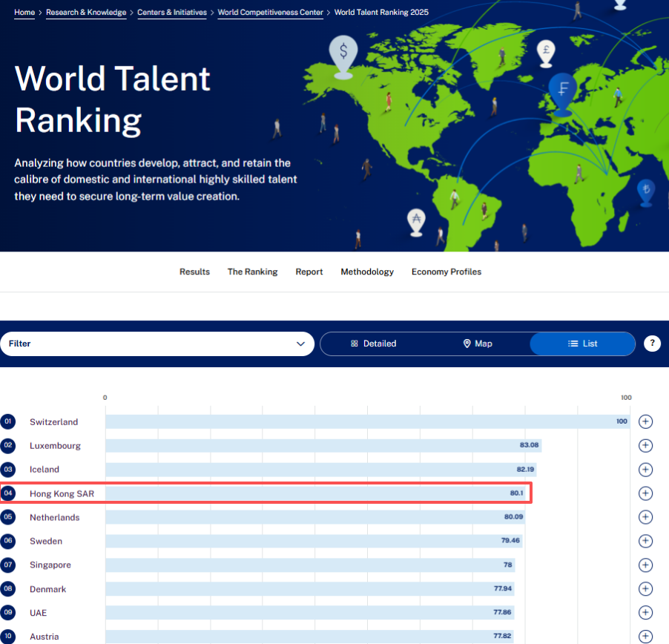Click plus icon for Iceland row
Image resolution: width=669 pixels, height=644 pixels.
pyautogui.click(x=645, y=470)
